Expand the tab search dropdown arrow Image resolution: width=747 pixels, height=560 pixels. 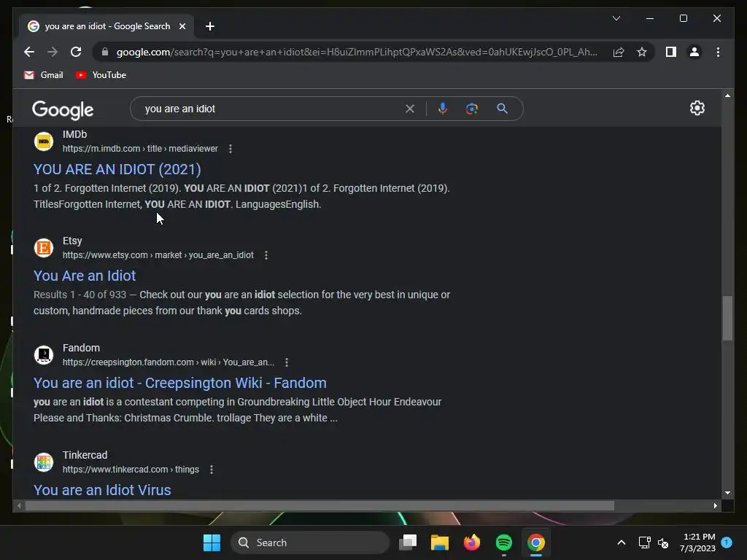[x=616, y=18]
